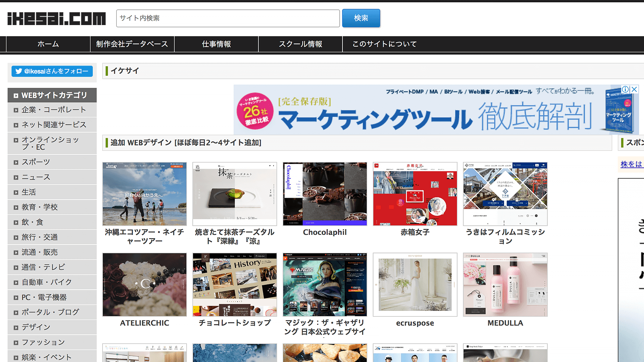Select the デザイン category
The width and height of the screenshot is (644, 362).
[x=52, y=327]
